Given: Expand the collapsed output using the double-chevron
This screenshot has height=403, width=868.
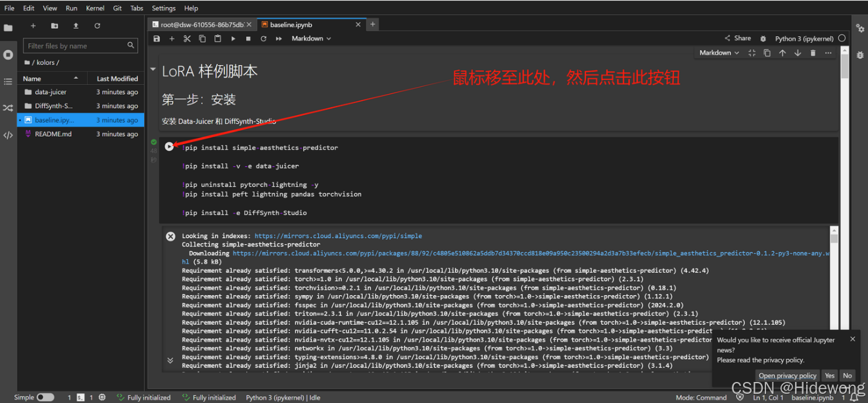Looking at the screenshot, I should (x=170, y=360).
